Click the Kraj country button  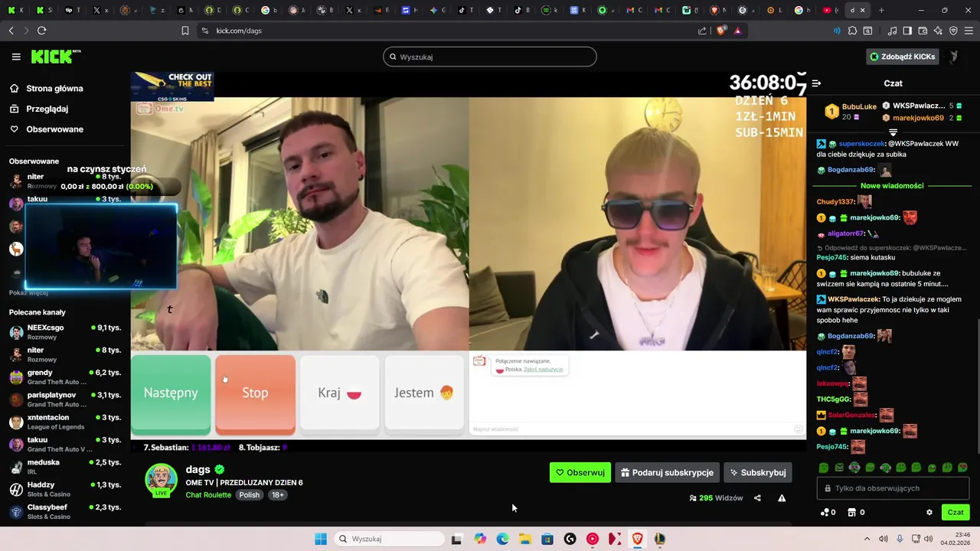tap(339, 393)
